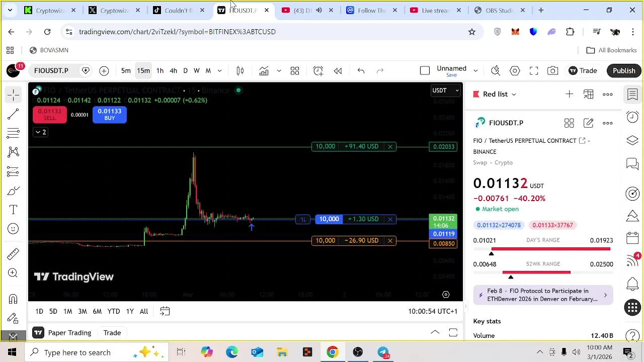Open Telegram from the Windows taskbar

pyautogui.click(x=383, y=352)
